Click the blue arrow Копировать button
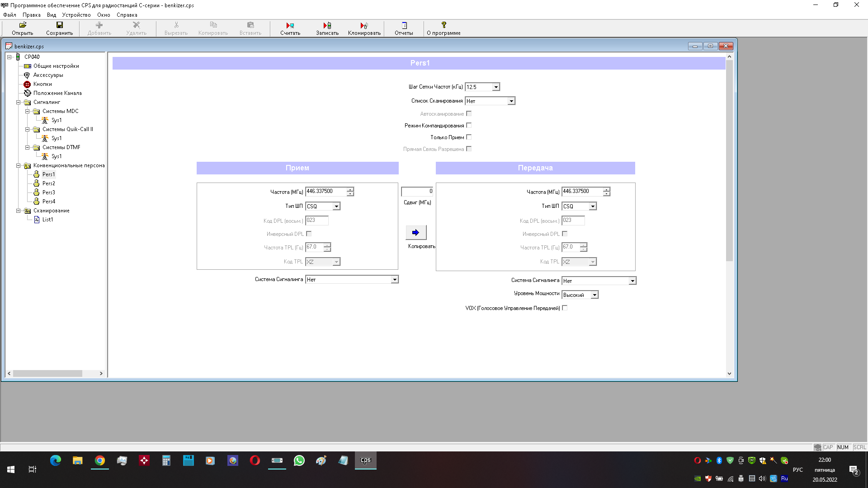 (x=415, y=232)
